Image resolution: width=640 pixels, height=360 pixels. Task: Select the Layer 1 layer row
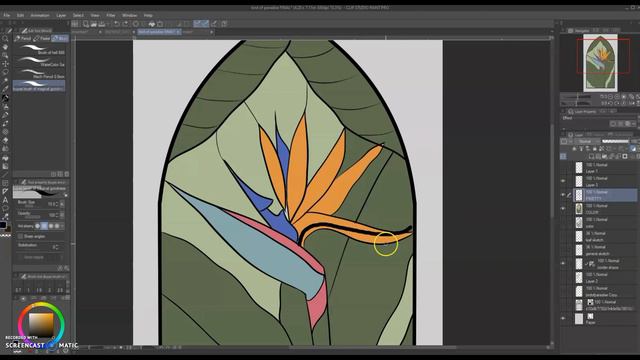tap(605, 167)
